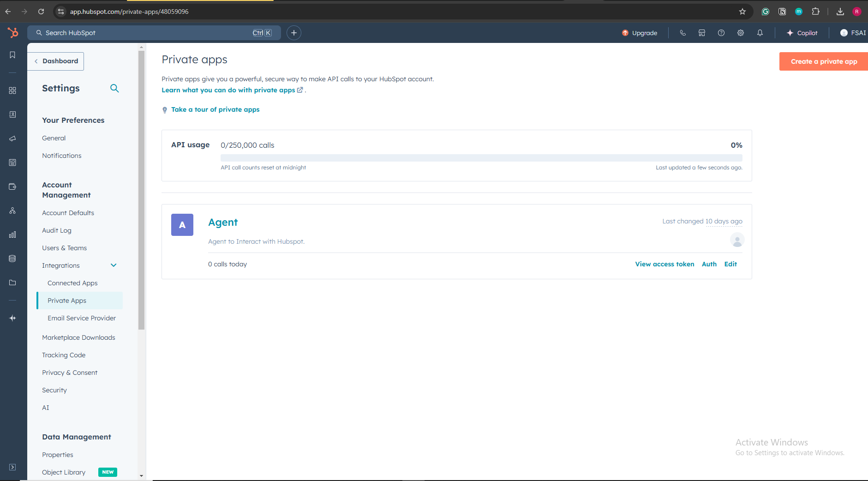Go back to Dashboard
This screenshot has height=481, width=868.
point(56,61)
